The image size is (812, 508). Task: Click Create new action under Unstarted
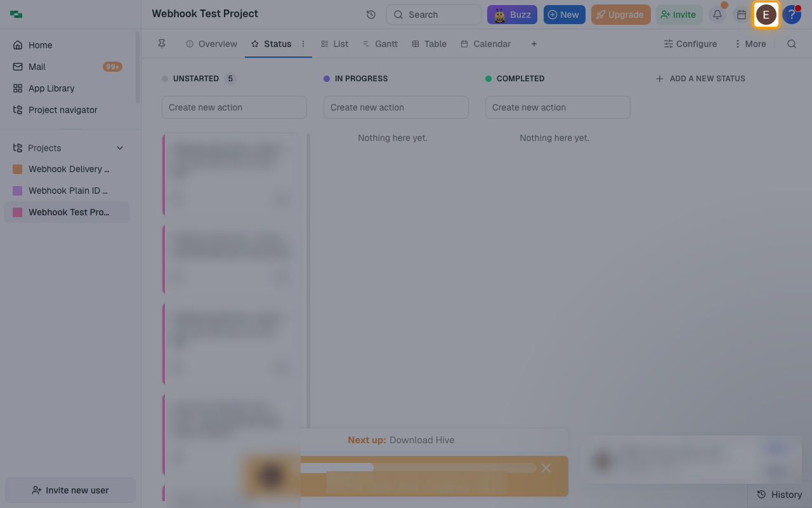pos(234,107)
